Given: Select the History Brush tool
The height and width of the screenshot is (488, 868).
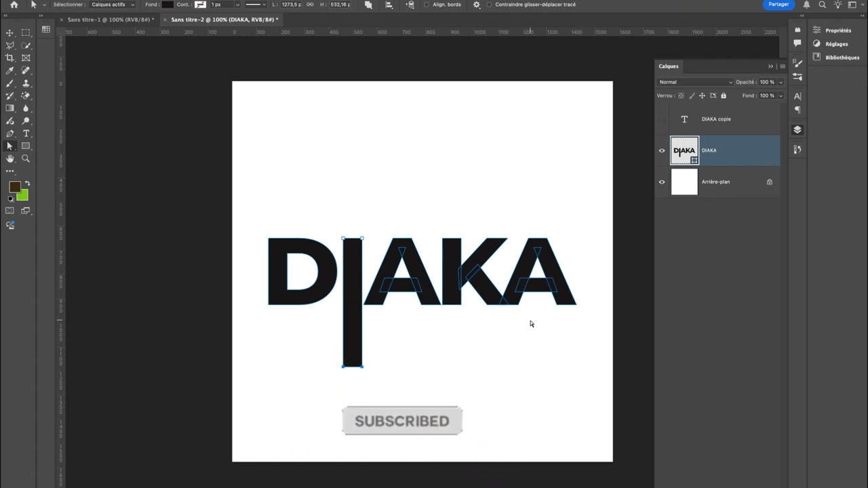Looking at the screenshot, I should (9, 96).
